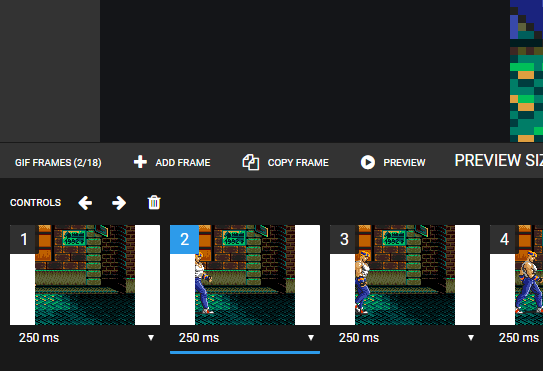Image resolution: width=543 pixels, height=371 pixels.
Task: Open frame 2 duration dropdown arrow
Action: tap(311, 338)
